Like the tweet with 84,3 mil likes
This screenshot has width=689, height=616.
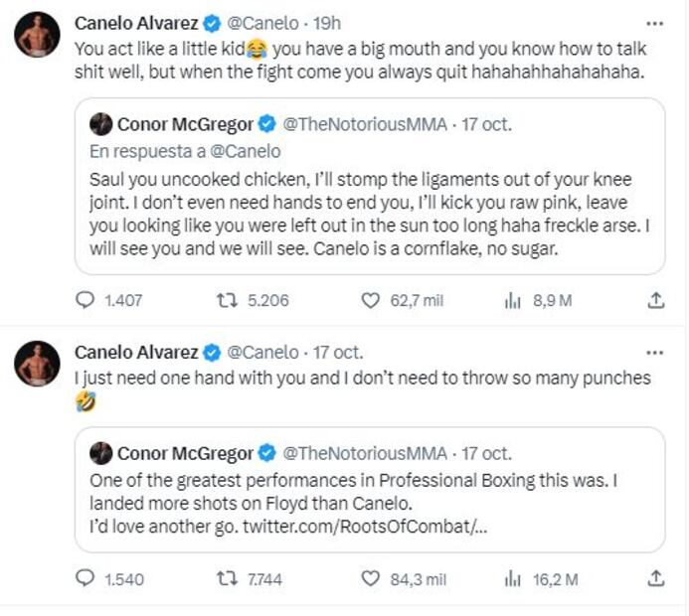click(370, 578)
